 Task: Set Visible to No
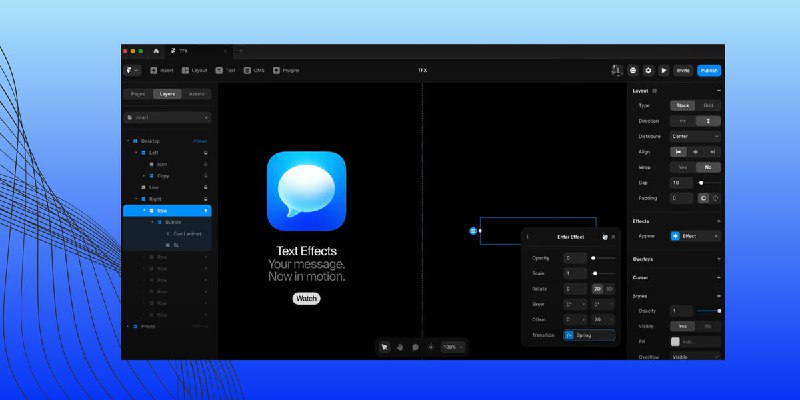click(708, 326)
